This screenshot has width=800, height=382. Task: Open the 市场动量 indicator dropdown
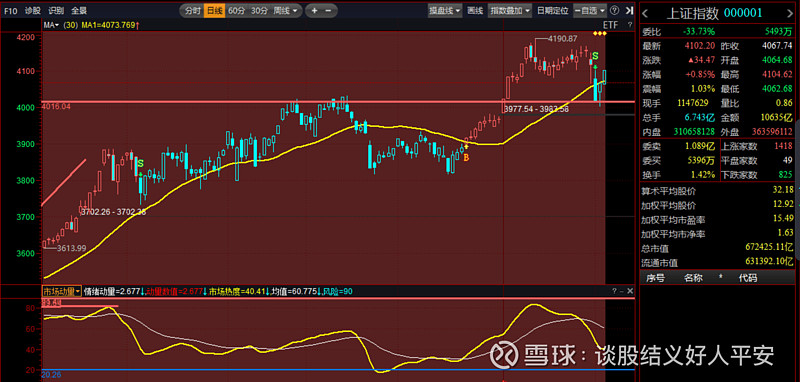pos(61,291)
